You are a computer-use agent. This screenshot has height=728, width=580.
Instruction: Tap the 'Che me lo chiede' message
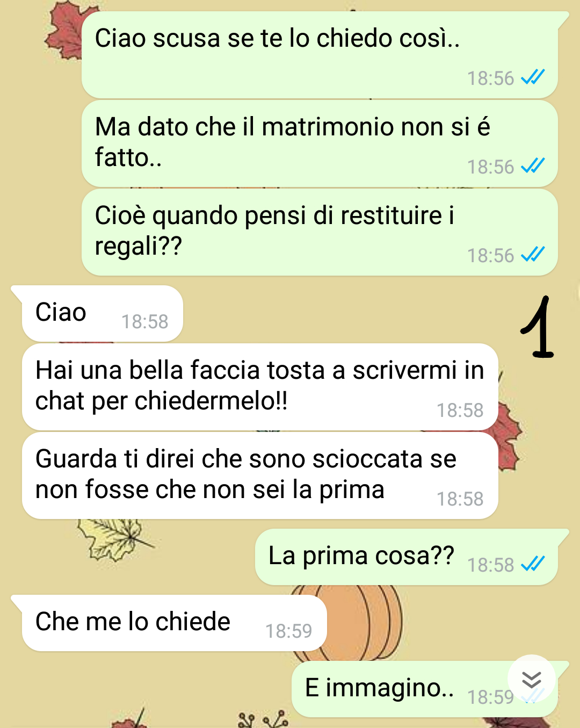coord(174,623)
